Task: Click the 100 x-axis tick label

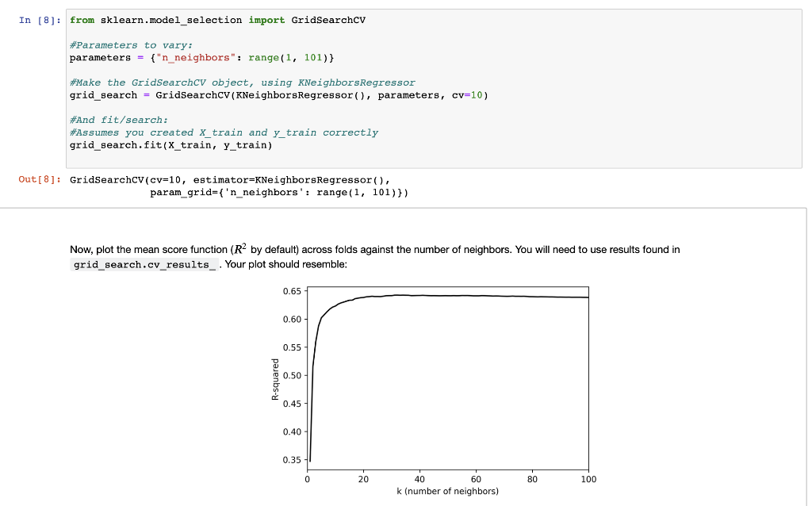Action: pyautogui.click(x=588, y=480)
